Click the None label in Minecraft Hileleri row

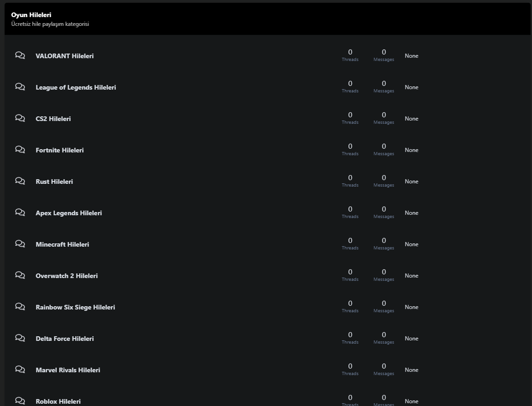[x=411, y=244]
